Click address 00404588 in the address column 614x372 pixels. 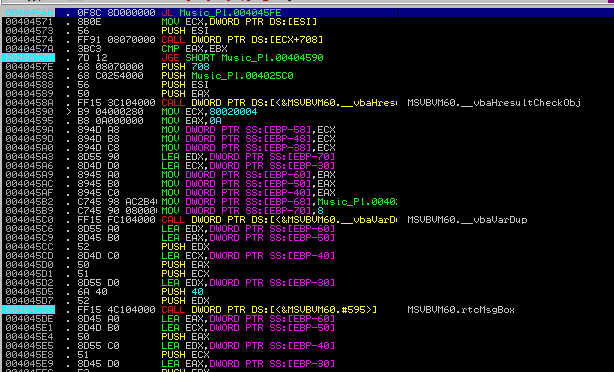[29, 85]
